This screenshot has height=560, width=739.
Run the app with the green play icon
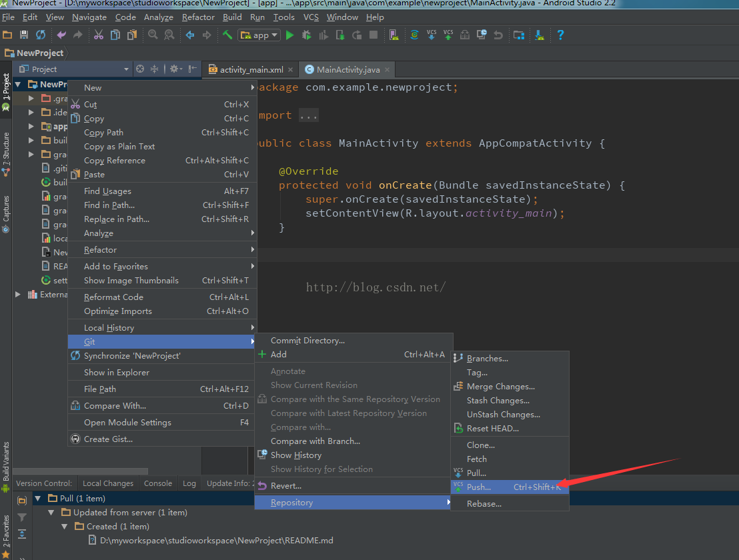pos(290,35)
